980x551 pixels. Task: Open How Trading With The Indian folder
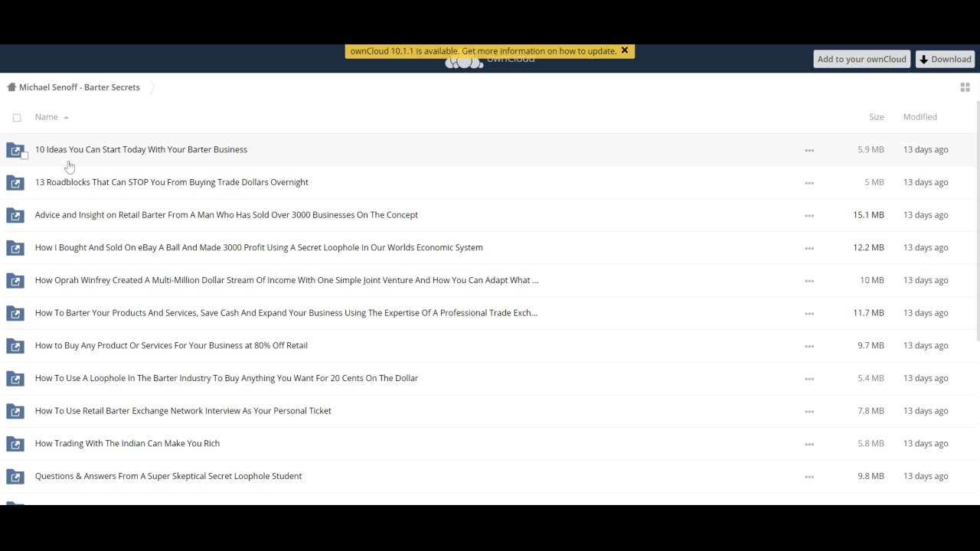127,444
